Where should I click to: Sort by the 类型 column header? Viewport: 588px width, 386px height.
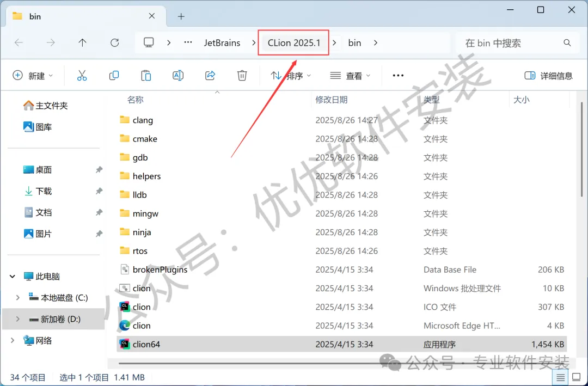432,100
